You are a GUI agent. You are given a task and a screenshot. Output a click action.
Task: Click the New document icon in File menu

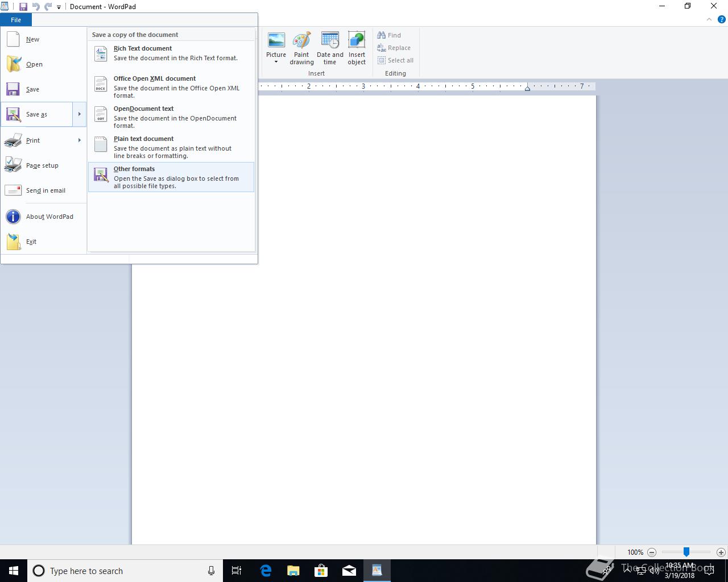[13, 39]
